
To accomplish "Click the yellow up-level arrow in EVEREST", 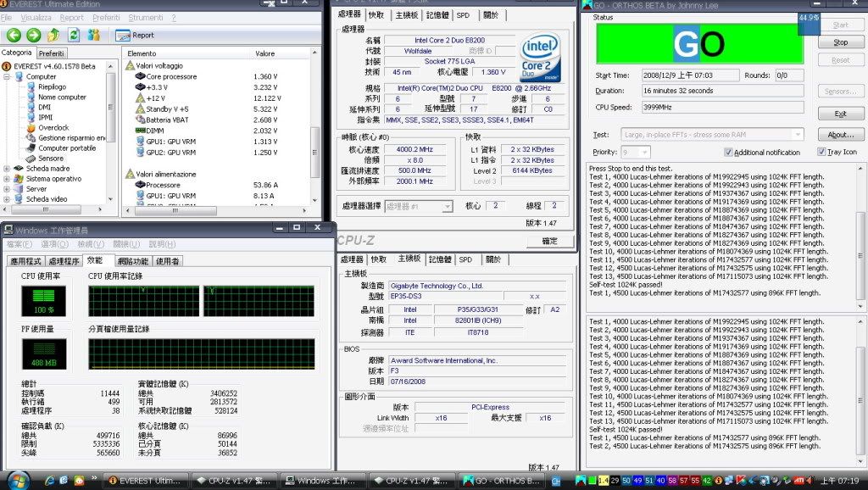I will click(x=53, y=36).
